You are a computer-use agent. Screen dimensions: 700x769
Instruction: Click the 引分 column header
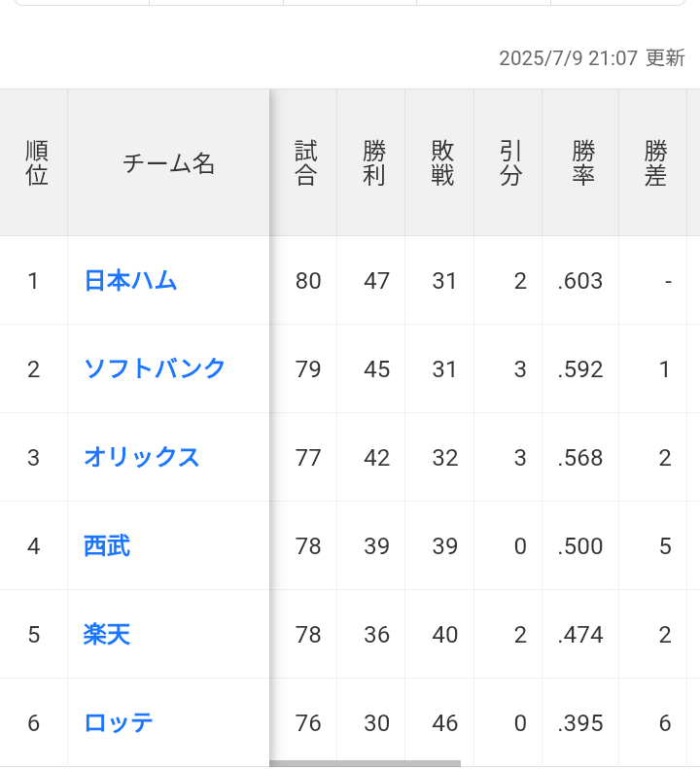tap(508, 162)
